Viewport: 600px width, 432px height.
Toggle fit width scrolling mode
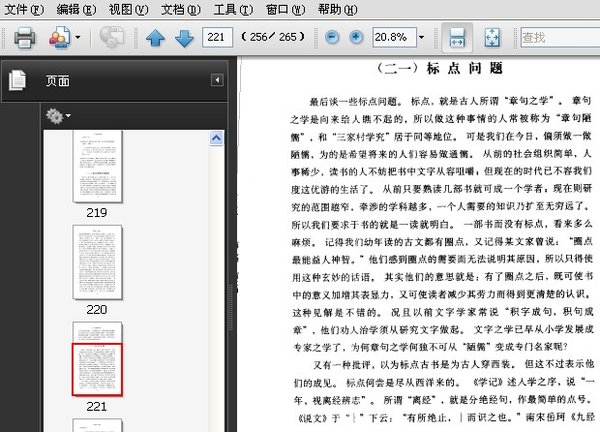(456, 38)
